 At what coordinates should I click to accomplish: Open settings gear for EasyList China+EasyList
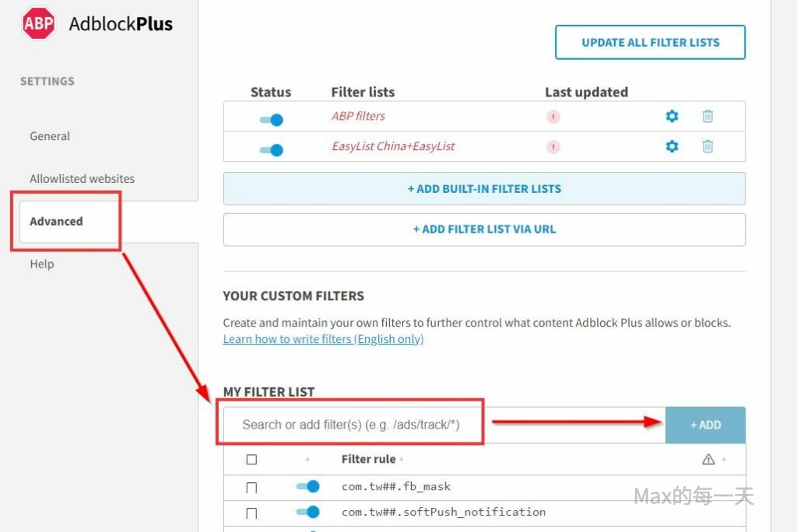[672, 146]
